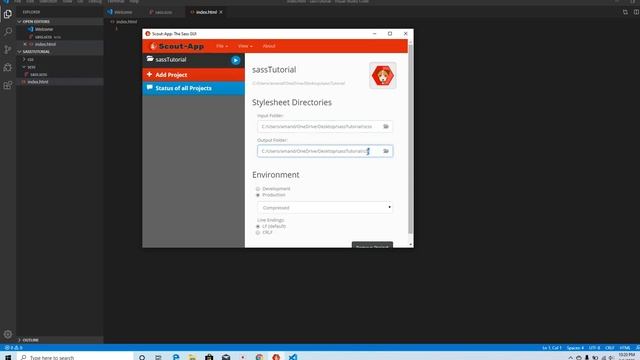Screen dimensions: 640x360
Task: Click the split editor icon in VS Code
Action: pos(636,12)
